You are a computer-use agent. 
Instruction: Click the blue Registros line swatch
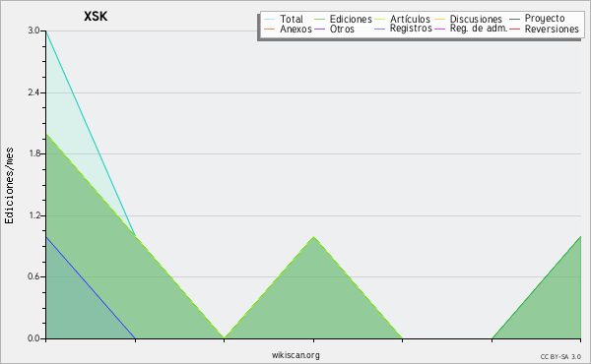click(x=379, y=29)
